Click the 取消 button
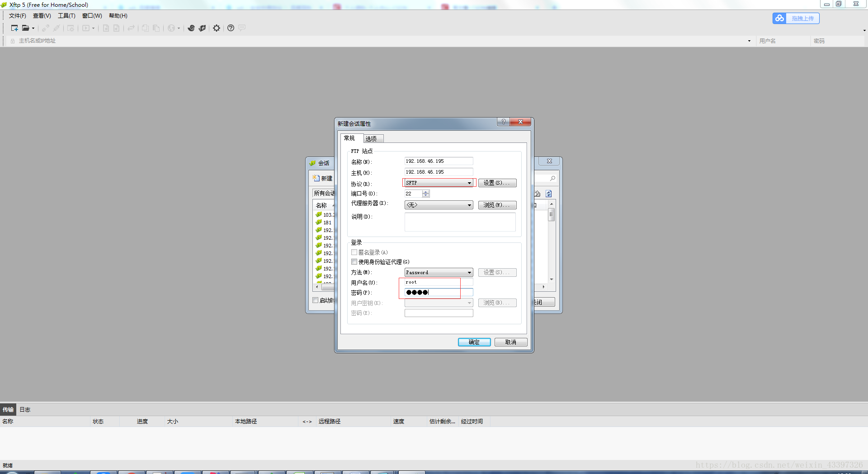868x474 pixels. [511, 342]
